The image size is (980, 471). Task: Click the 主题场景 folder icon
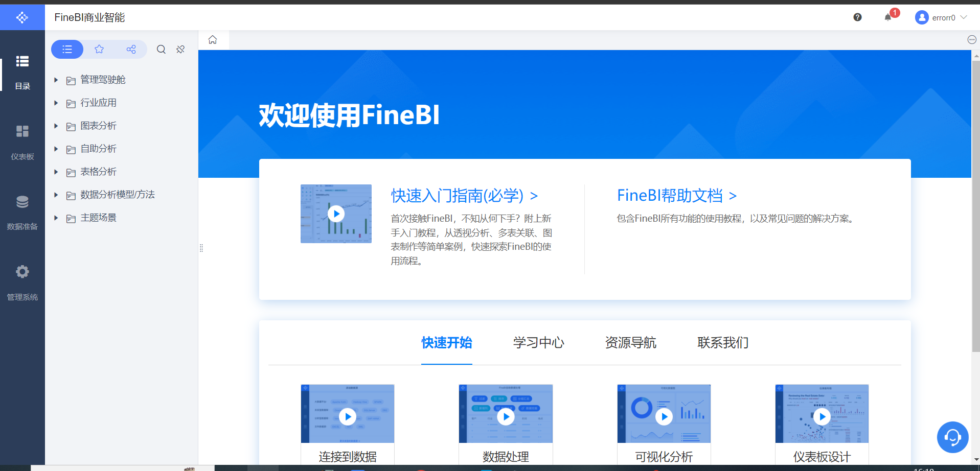(x=71, y=218)
